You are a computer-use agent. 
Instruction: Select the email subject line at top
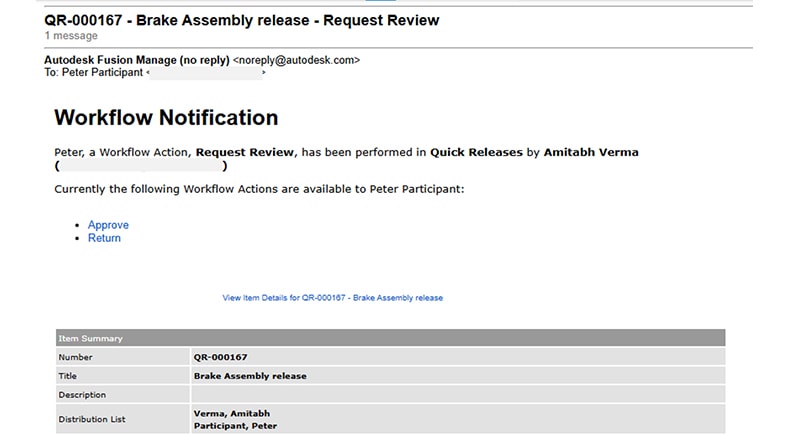pyautogui.click(x=241, y=20)
